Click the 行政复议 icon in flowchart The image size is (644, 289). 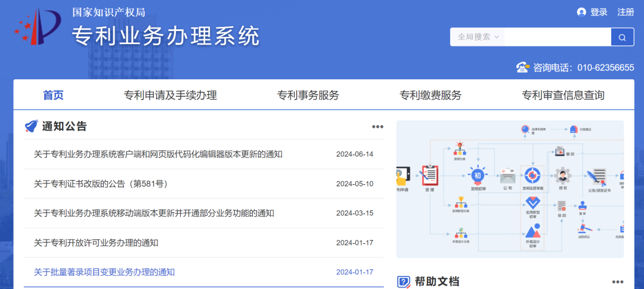[x=574, y=129]
